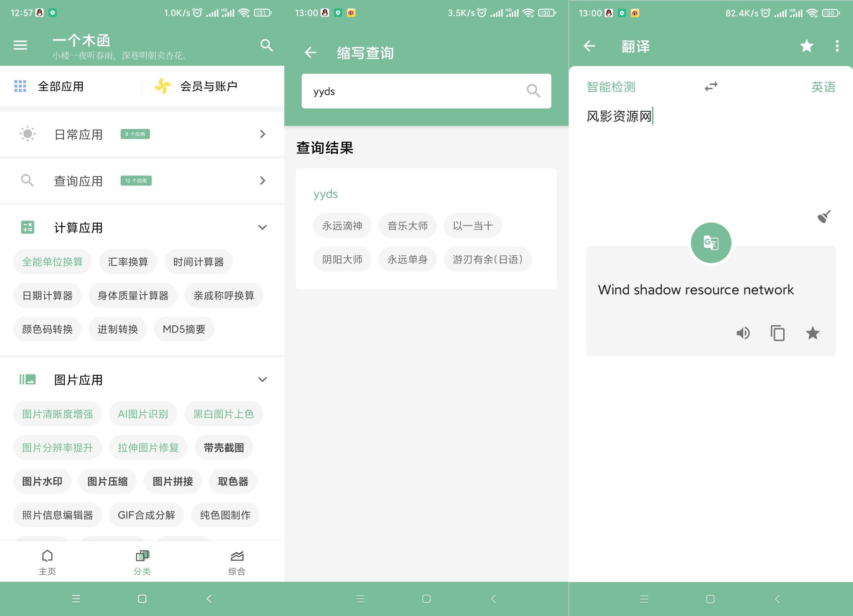
Task: Tap the 查询应用 magnifier icon
Action: coord(27,181)
